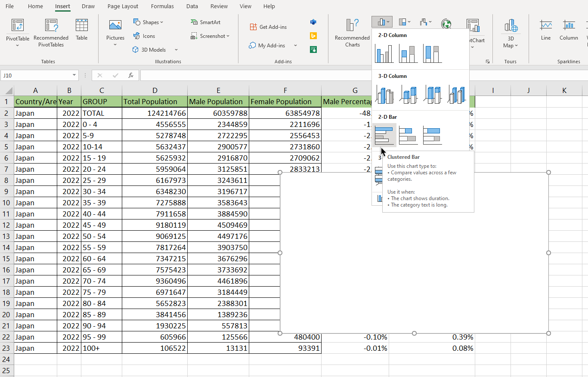Select the 100% Stacked 2-D Bar option

432,135
